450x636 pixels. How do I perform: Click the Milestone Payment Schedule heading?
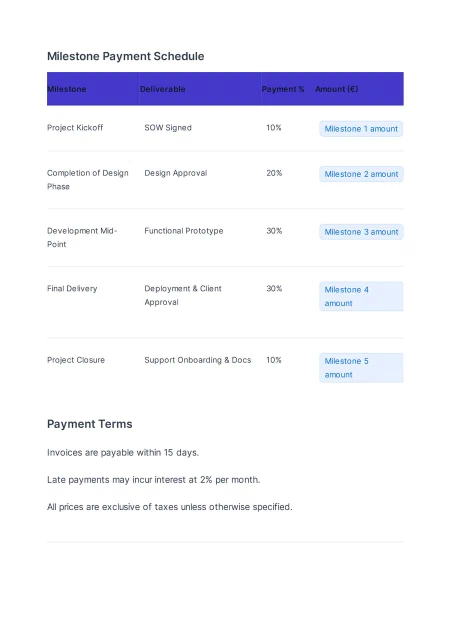(x=125, y=56)
